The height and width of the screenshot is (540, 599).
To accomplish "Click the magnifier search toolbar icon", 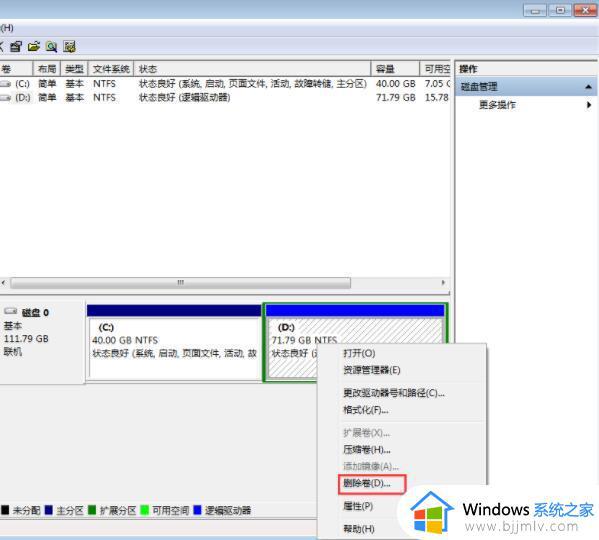I will [x=51, y=47].
